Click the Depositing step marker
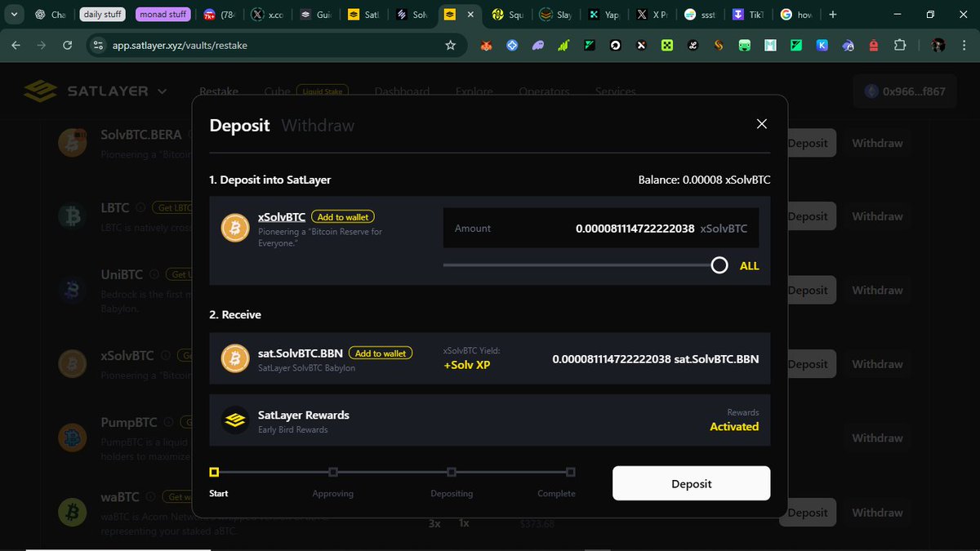 click(x=452, y=472)
